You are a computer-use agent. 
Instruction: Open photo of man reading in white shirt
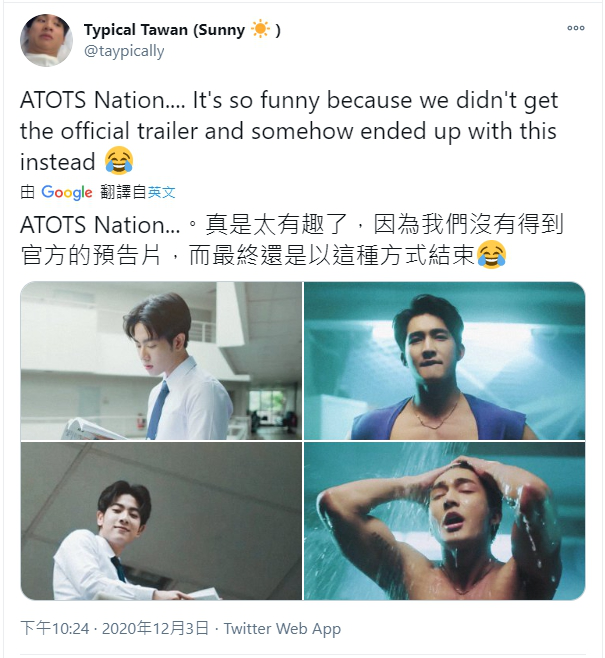point(161,360)
